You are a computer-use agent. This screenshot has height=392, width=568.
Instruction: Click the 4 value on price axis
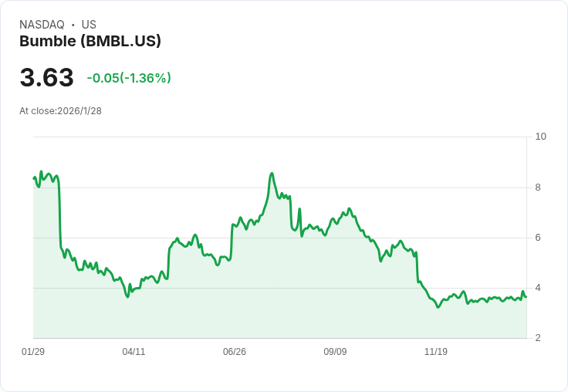coord(538,288)
